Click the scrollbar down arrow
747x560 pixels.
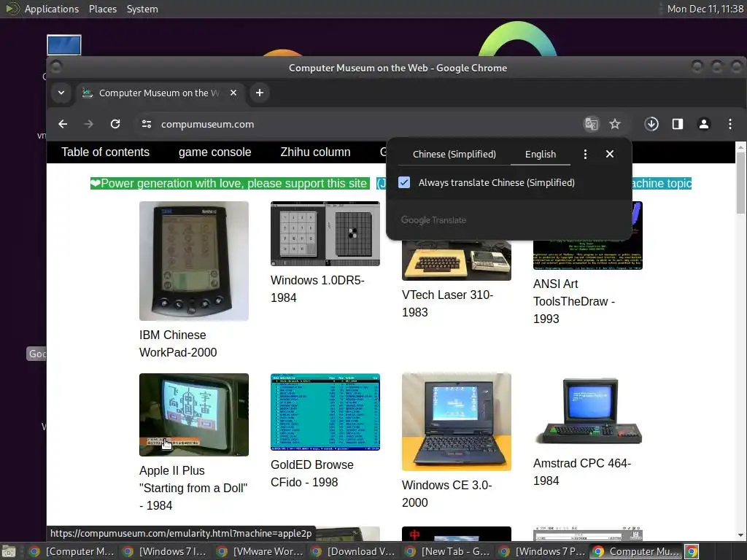click(740, 535)
